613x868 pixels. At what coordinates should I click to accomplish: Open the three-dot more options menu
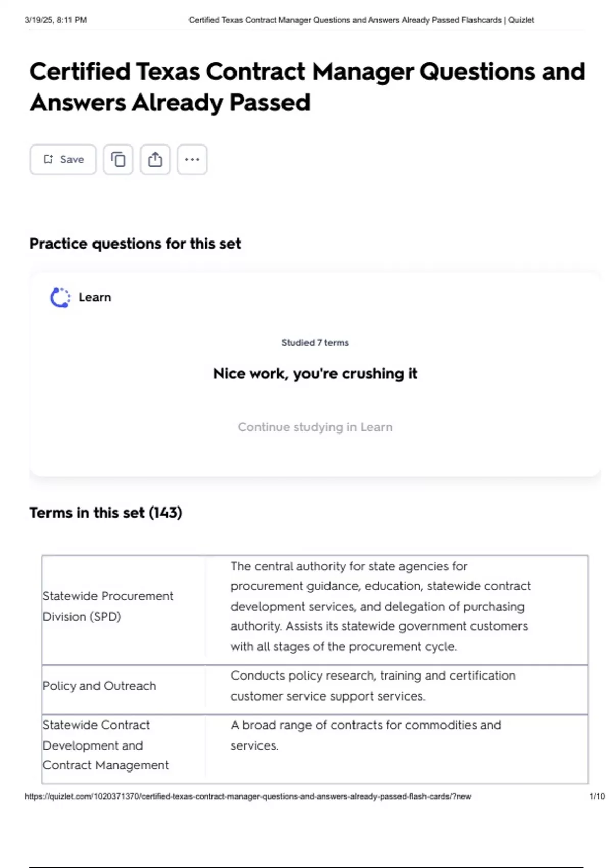(192, 159)
